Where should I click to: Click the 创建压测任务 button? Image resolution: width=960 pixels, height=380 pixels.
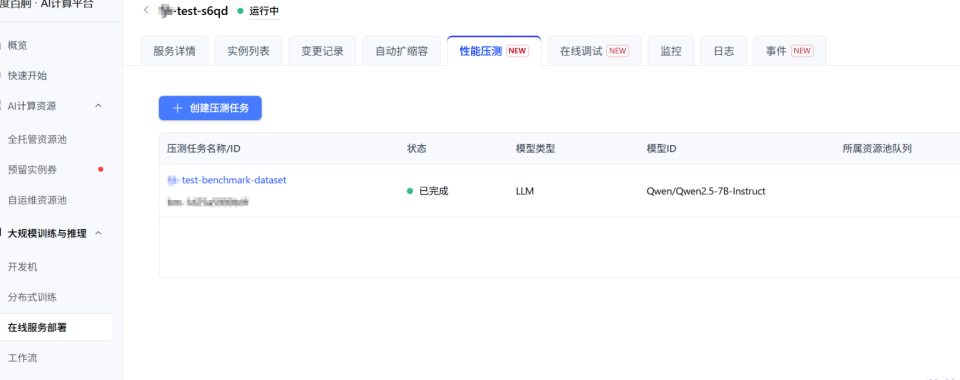pyautogui.click(x=210, y=108)
